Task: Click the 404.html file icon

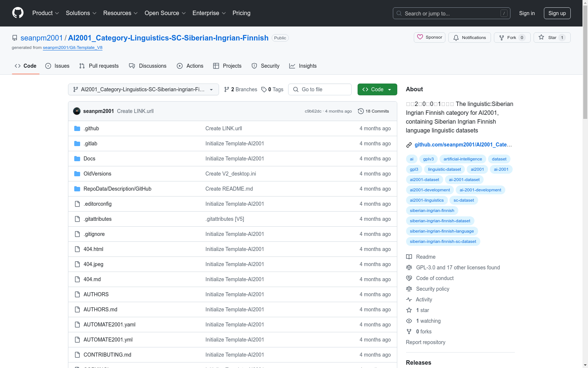Action: click(x=77, y=249)
